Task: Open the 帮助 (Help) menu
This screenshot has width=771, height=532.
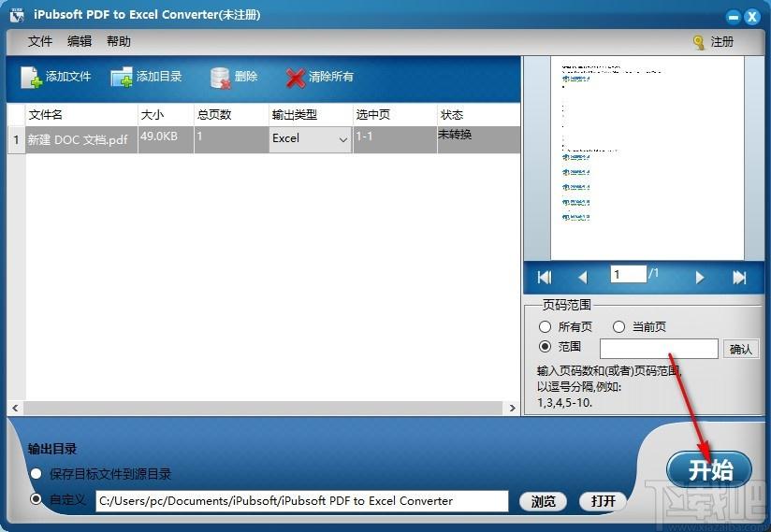Action: (x=119, y=41)
